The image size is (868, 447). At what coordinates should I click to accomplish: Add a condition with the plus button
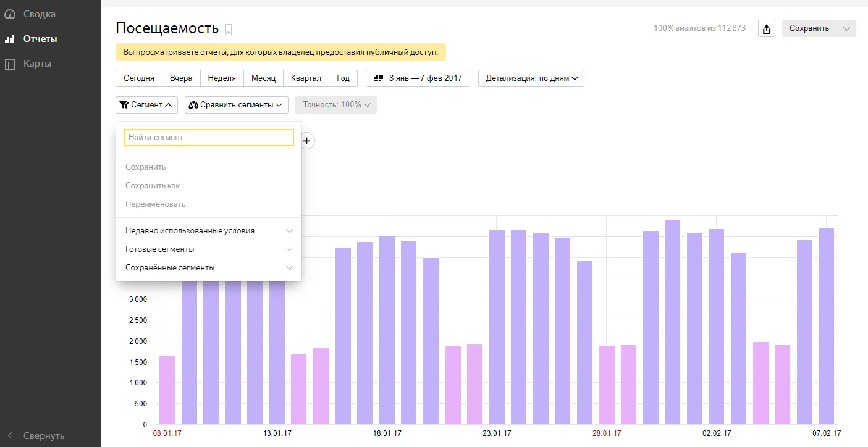point(306,141)
